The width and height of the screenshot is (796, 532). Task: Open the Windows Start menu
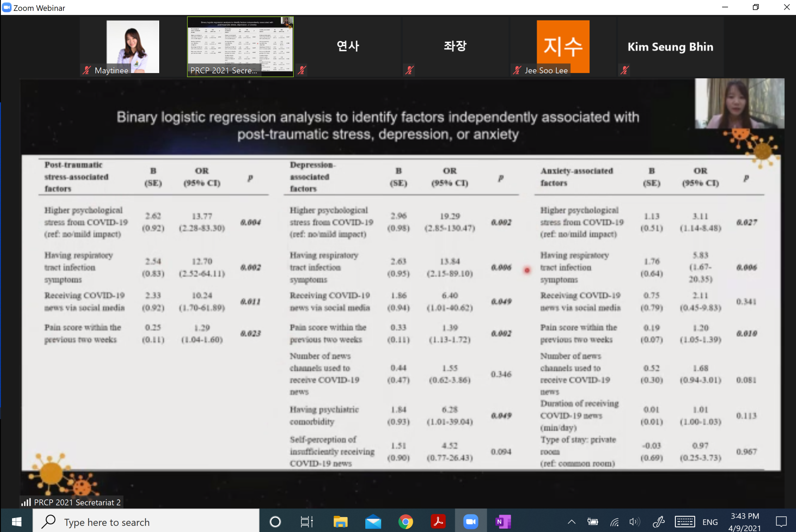click(x=17, y=522)
